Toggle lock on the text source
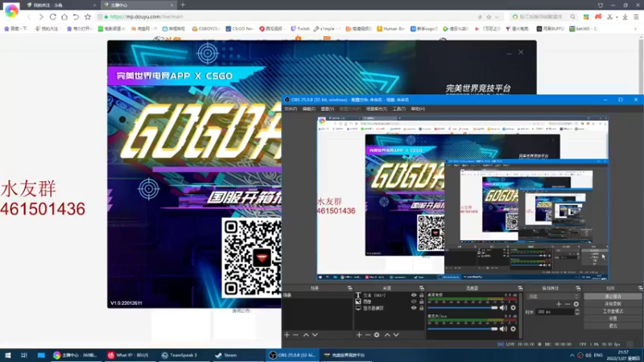Screen dimensions: 644x362 [x=421, y=295]
